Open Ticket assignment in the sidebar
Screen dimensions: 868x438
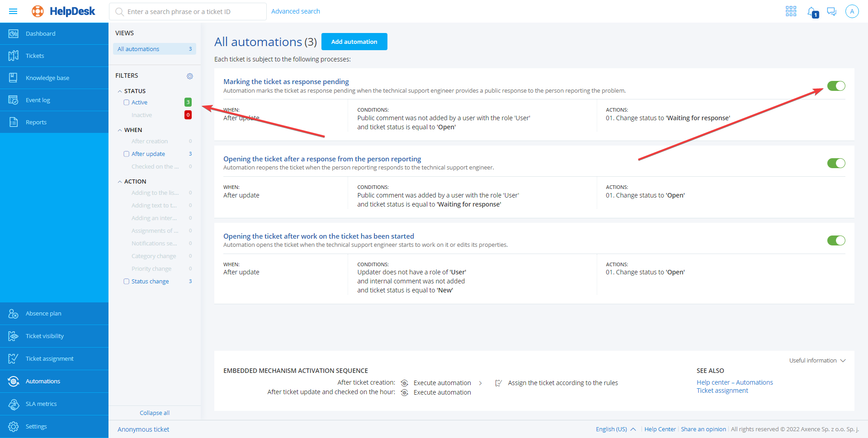coord(49,358)
